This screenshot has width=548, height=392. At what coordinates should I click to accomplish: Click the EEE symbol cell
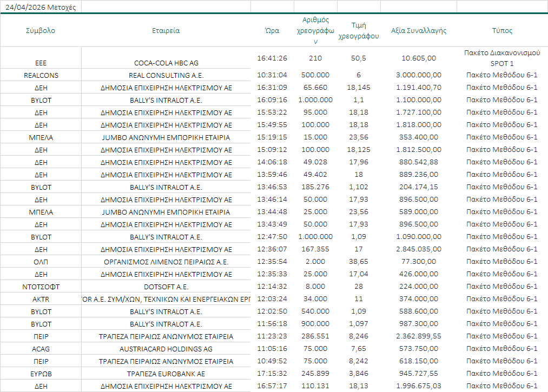click(x=41, y=63)
